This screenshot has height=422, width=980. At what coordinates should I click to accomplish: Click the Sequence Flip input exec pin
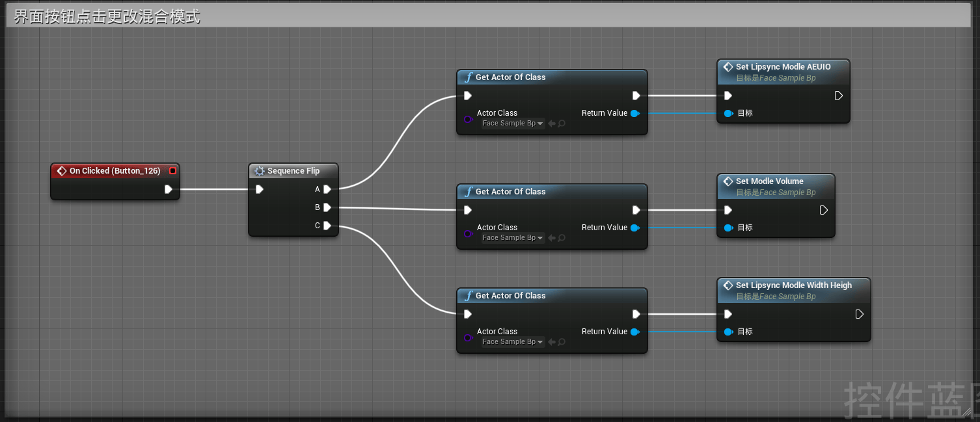point(260,189)
